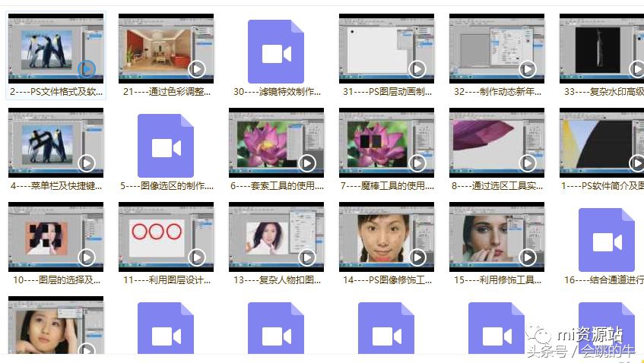
Task: Play the 4----菜单栏及快捷键 video
Action: 87,163
